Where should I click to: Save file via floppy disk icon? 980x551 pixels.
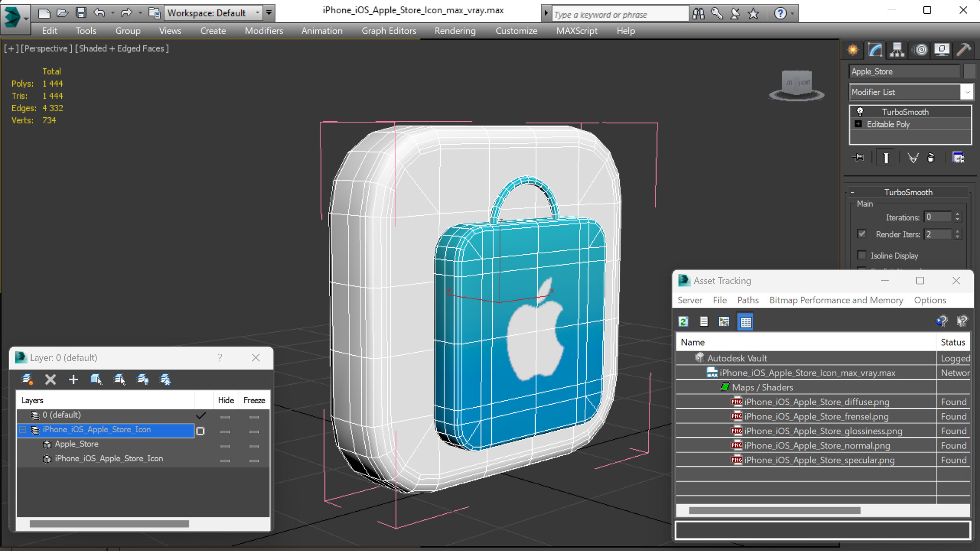(81, 13)
